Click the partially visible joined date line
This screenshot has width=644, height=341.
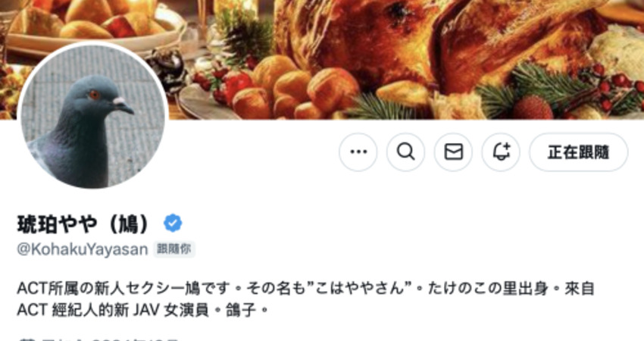(98, 339)
